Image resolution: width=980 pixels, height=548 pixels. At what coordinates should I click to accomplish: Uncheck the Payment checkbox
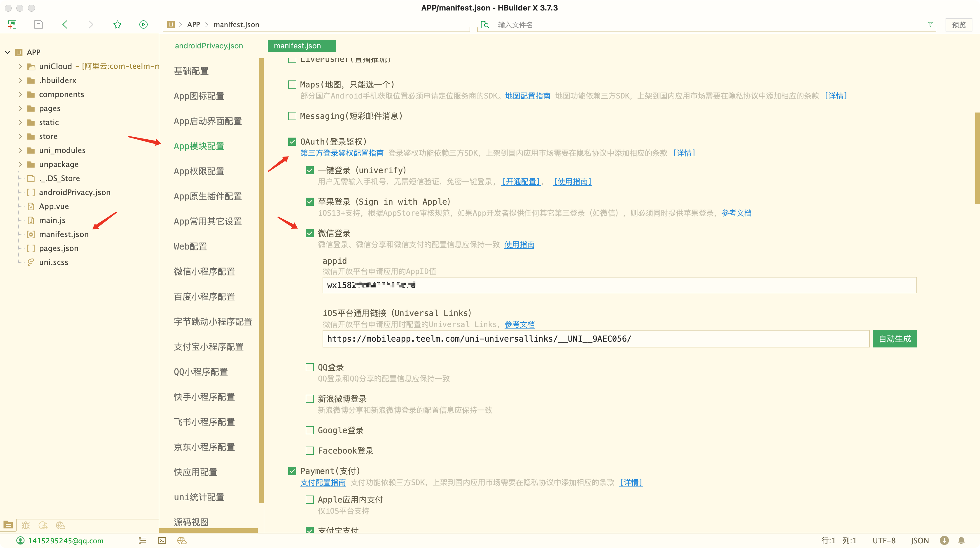point(292,471)
